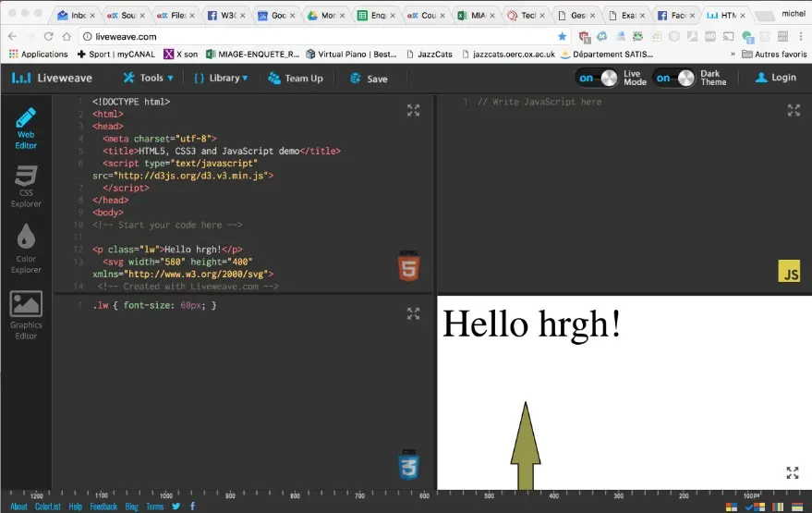Open the Chrome three-dot menu
The width and height of the screenshot is (812, 513).
pyautogui.click(x=801, y=36)
